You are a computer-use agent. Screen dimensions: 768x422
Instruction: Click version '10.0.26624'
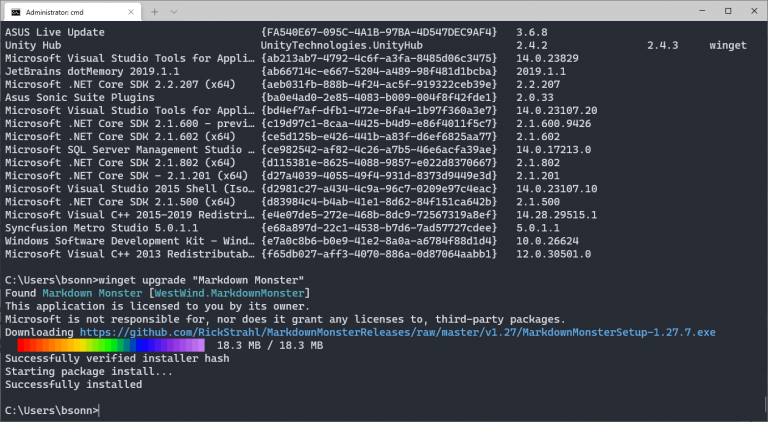click(x=547, y=241)
